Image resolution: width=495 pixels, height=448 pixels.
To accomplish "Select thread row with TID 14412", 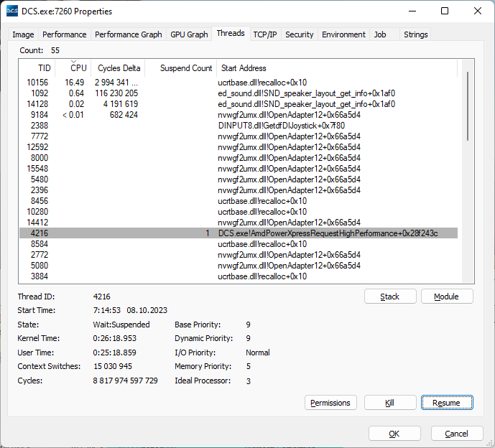I will tap(239, 223).
